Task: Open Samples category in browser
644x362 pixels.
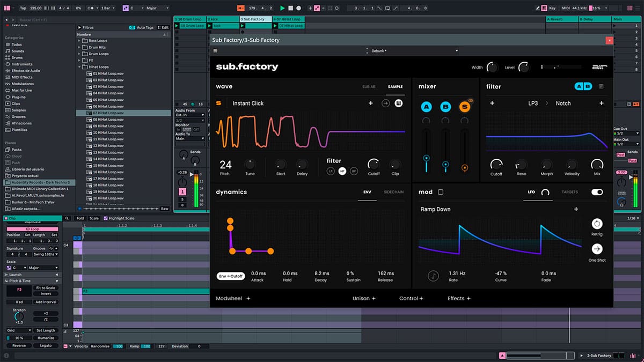Action: [x=18, y=110]
